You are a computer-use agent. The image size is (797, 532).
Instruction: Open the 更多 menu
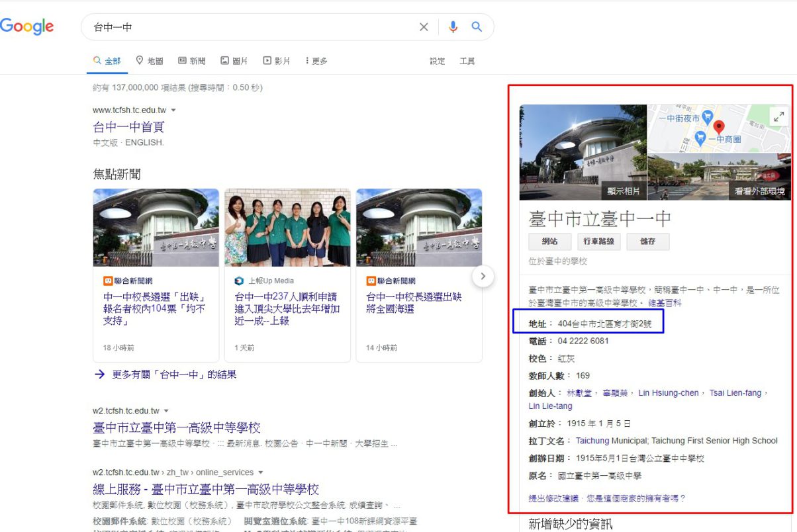pos(316,61)
